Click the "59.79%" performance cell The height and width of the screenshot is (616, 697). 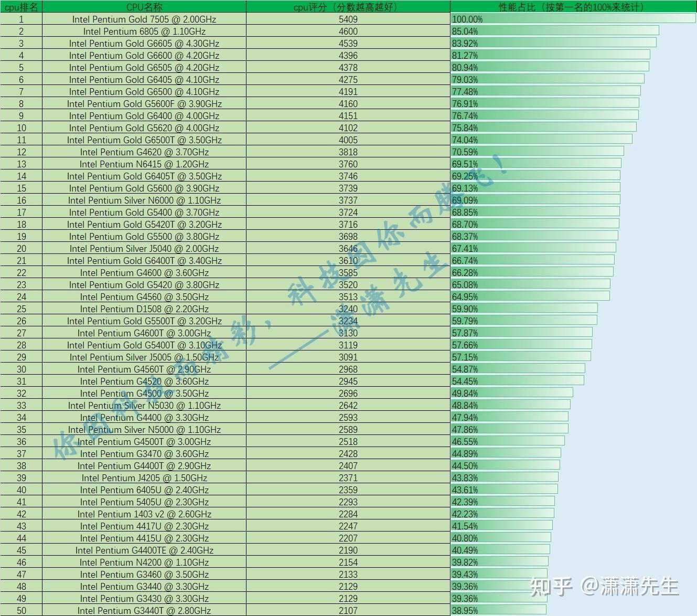[x=574, y=321]
